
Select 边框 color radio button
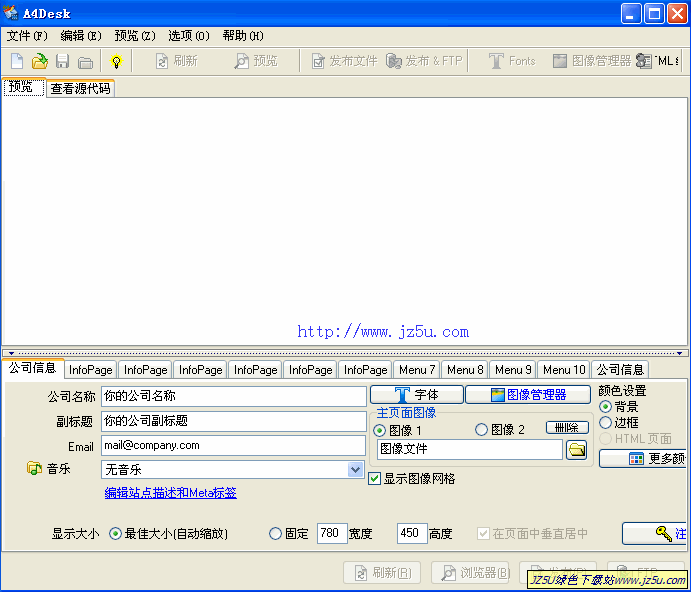[606, 423]
